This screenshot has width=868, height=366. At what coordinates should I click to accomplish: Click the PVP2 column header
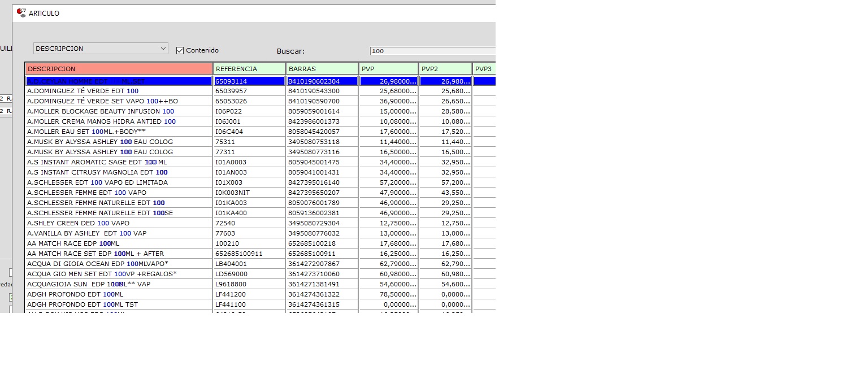point(445,69)
